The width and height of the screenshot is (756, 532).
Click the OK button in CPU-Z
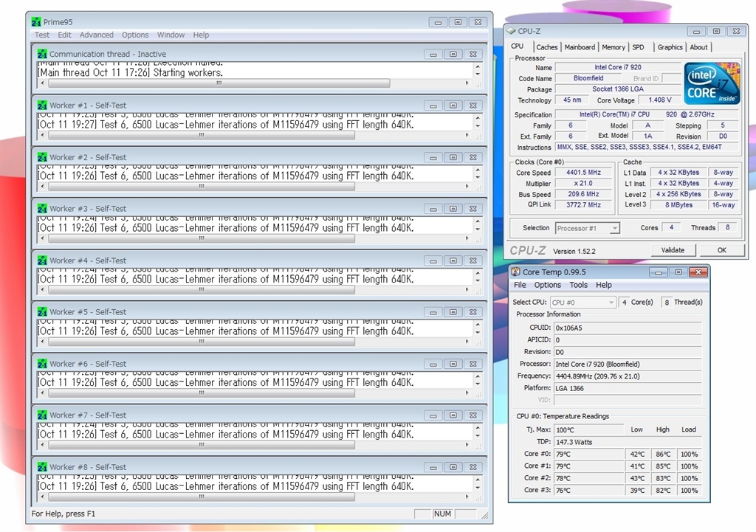(722, 250)
